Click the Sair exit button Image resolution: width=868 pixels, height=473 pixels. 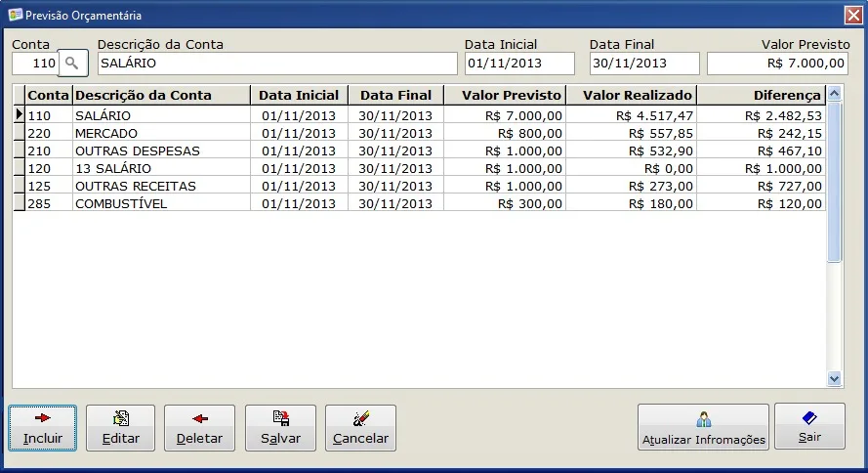809,426
